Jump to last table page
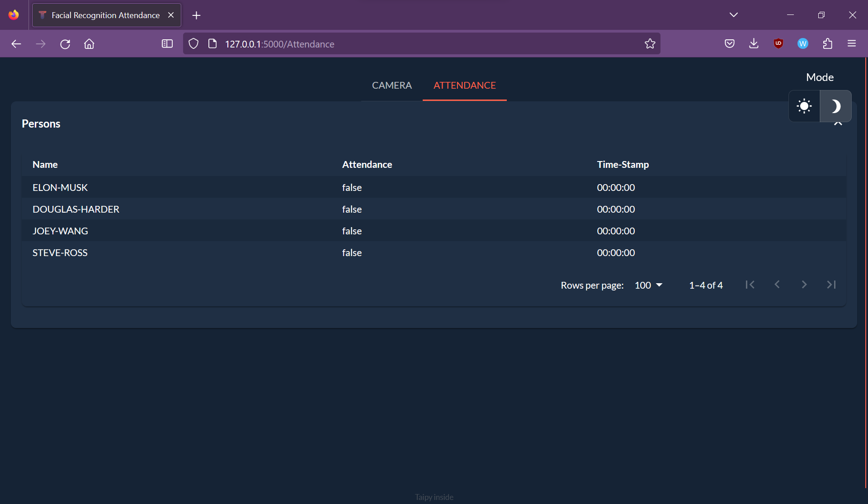Screen dimensions: 868x504 [x=831, y=285]
